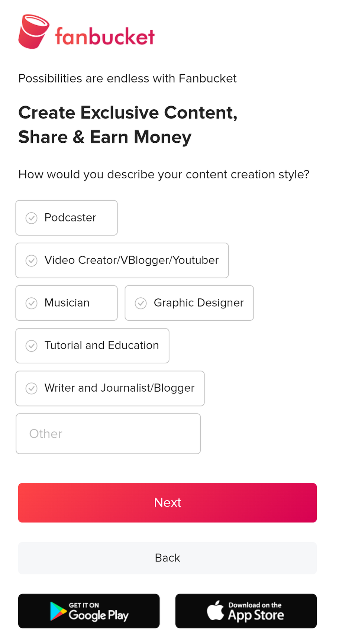Pick the Tutorial and Education label
The height and width of the screenshot is (644, 342).
tap(101, 346)
